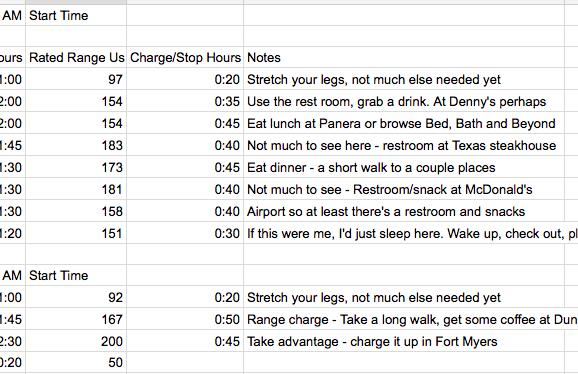Click the Fort Myers note cell

pyautogui.click(x=404, y=341)
